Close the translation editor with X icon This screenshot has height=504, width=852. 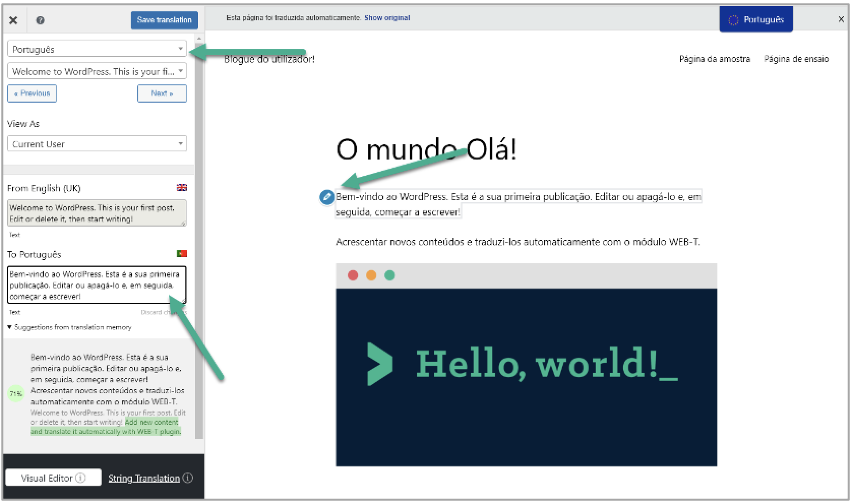point(14,20)
